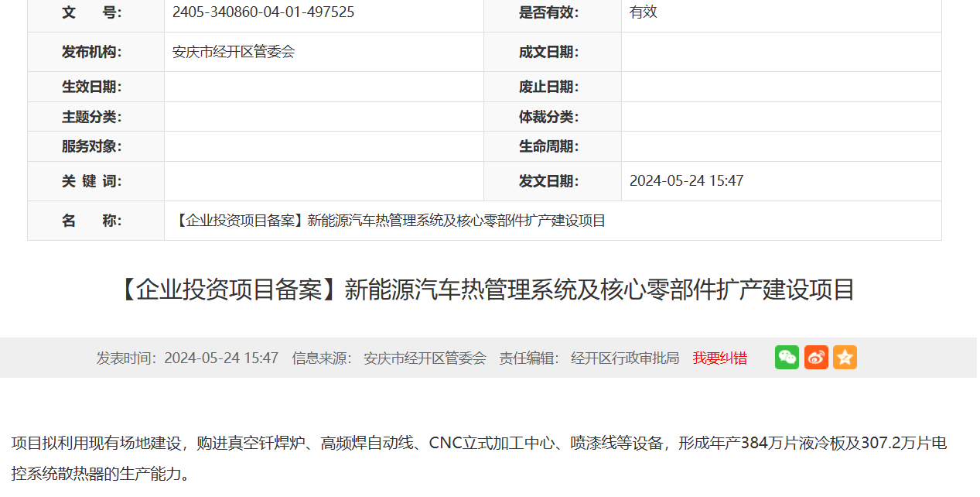Click the 发文日期 value 2024-05-24 15:47
Viewport: 980px width, 497px height.
(686, 181)
